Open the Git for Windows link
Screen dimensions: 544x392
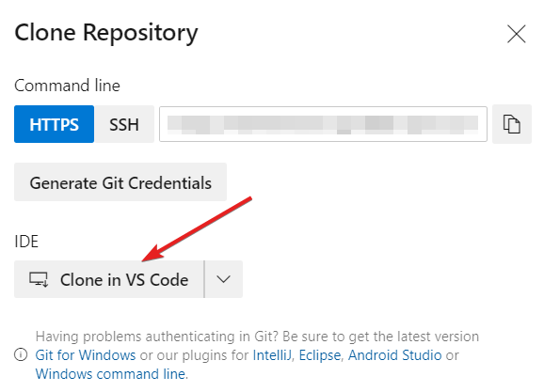tap(86, 355)
